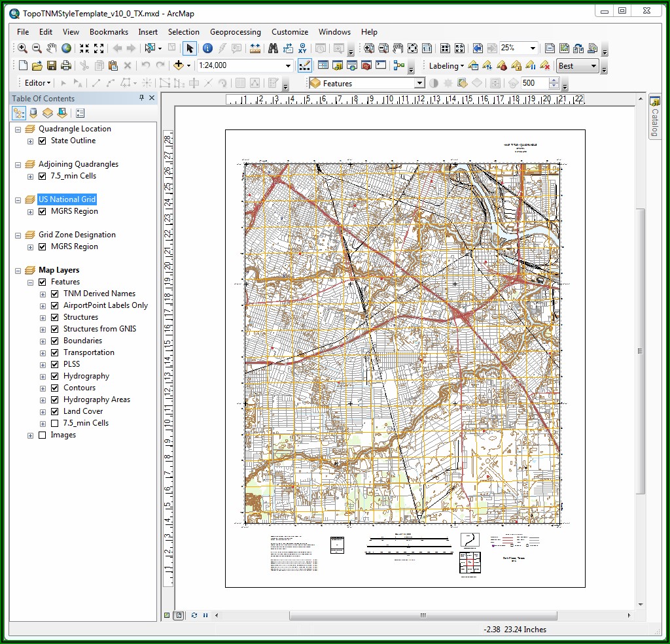
Task: Open the Bookmarks menu
Action: (x=109, y=32)
